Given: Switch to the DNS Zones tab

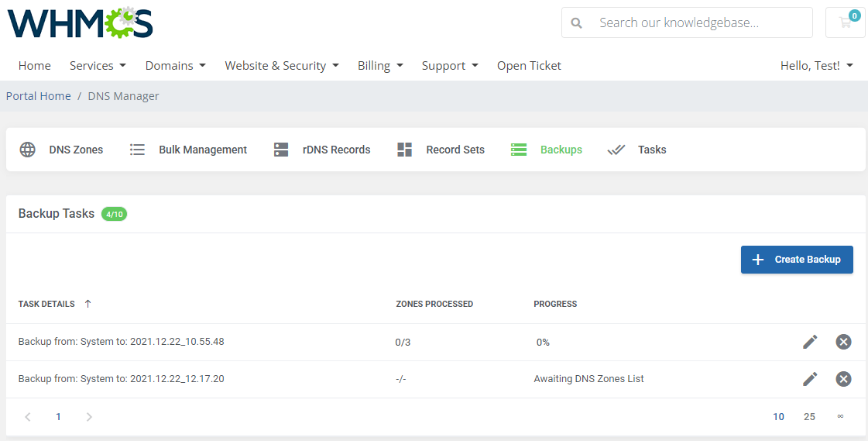Looking at the screenshot, I should [x=76, y=150].
